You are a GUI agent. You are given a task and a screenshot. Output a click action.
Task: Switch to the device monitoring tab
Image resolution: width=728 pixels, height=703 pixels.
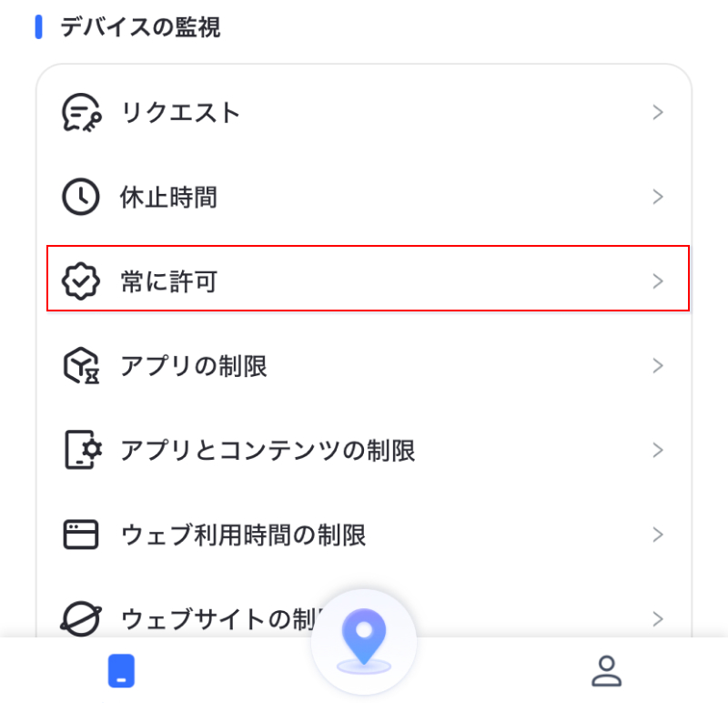coord(121,670)
